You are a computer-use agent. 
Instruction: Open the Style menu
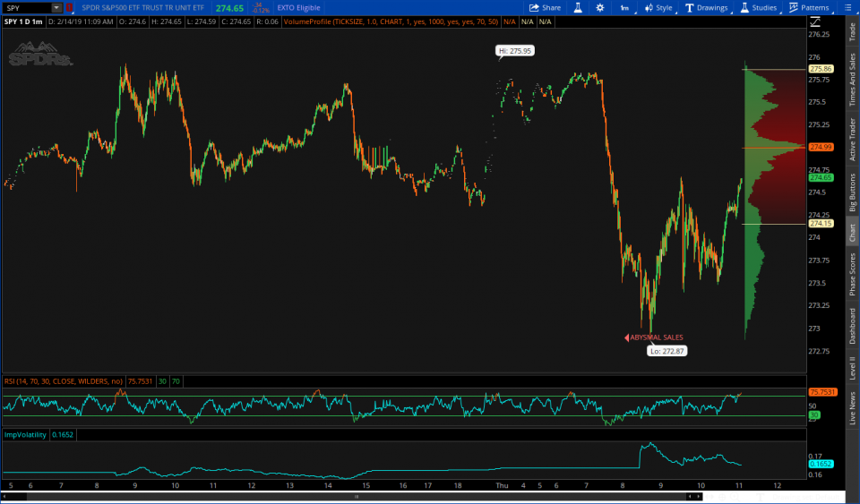pyautogui.click(x=658, y=8)
